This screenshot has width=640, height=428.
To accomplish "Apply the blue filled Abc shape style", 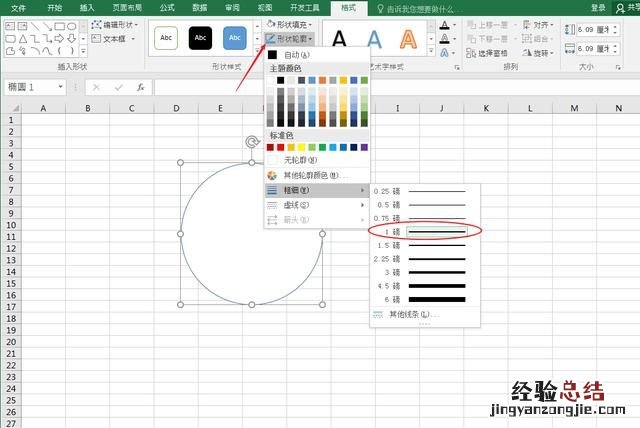I will [234, 38].
